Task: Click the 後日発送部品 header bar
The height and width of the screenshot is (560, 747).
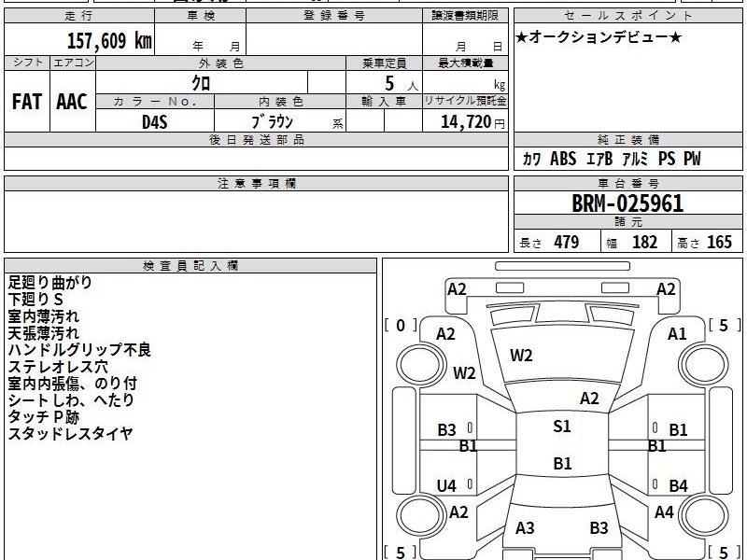Action: pyautogui.click(x=256, y=139)
